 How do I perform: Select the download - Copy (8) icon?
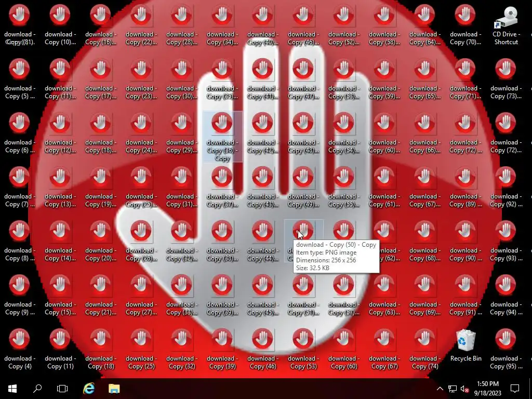[x=19, y=242]
